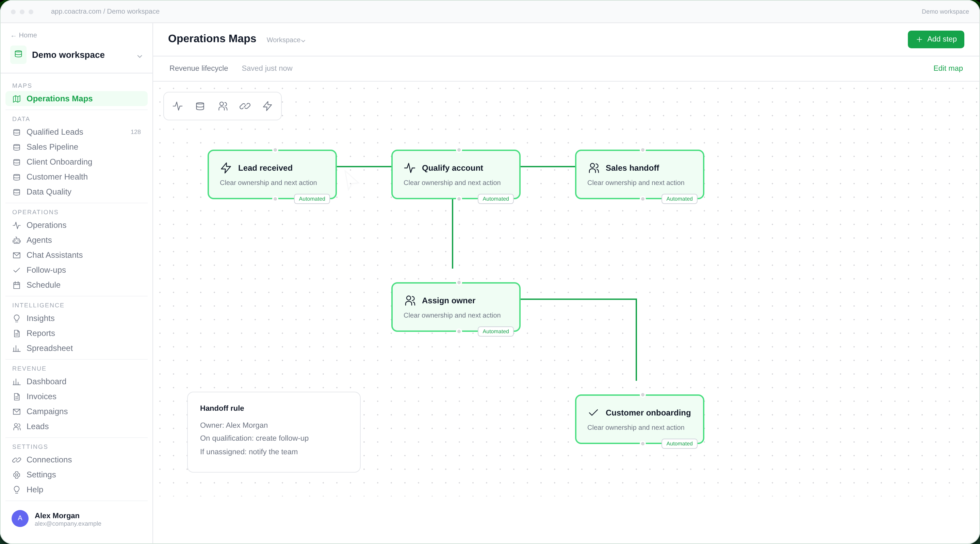Go to Chat Assistants page
This screenshot has width=980, height=544.
pyautogui.click(x=77, y=255)
